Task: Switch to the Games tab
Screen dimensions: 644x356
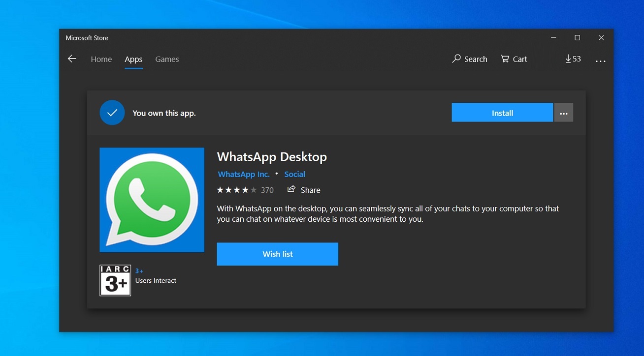Action: pos(167,59)
